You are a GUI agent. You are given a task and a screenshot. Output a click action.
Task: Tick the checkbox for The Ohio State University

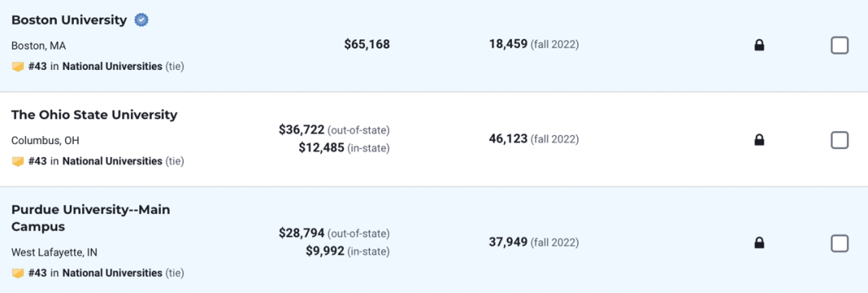tap(839, 140)
